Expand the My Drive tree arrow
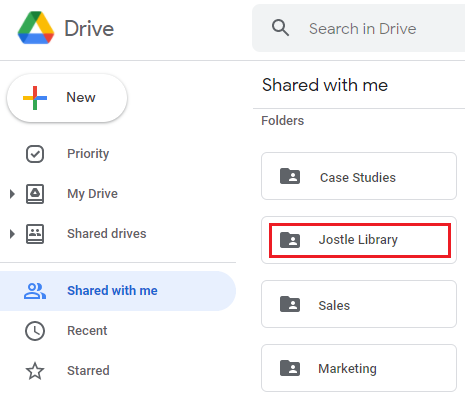This screenshot has height=399, width=465. point(12,194)
